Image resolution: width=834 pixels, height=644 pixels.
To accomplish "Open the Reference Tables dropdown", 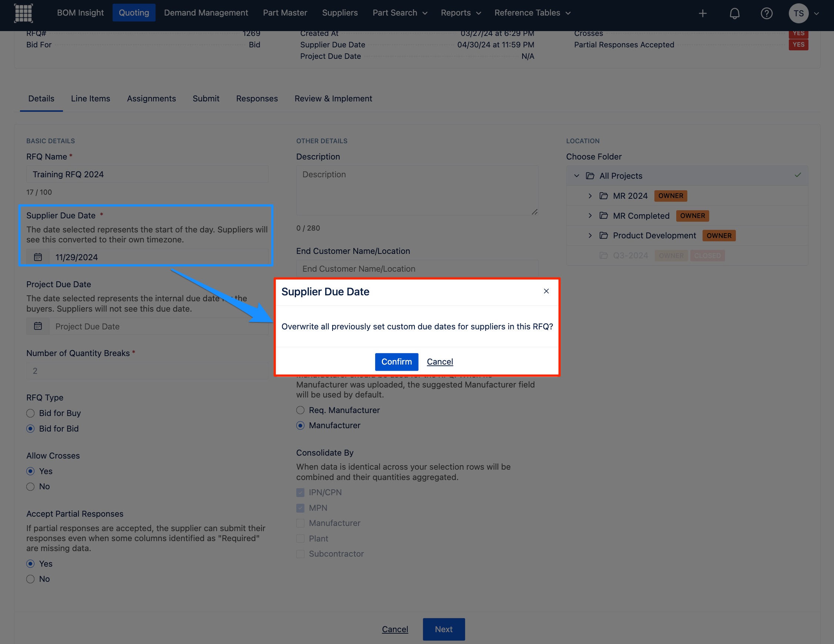I will pos(532,13).
